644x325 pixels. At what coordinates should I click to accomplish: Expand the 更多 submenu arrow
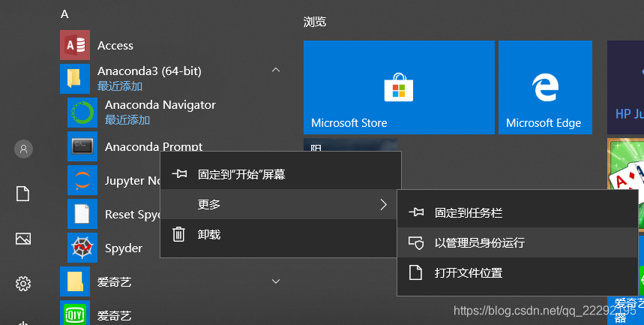[384, 204]
